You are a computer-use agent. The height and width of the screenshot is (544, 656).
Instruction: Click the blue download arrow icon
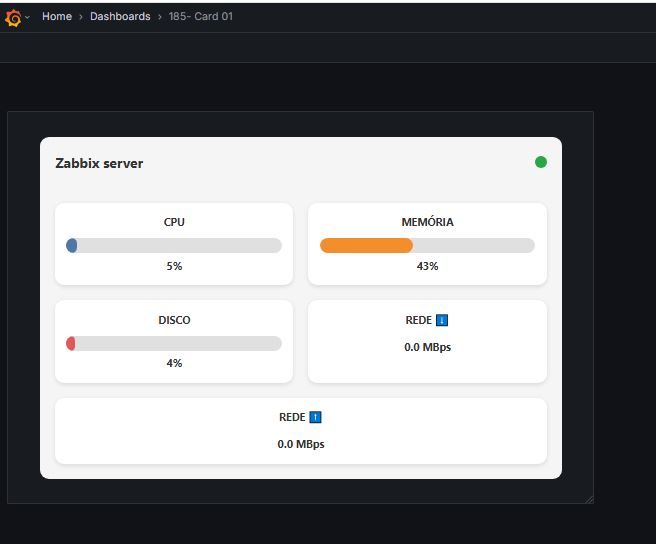(x=442, y=320)
